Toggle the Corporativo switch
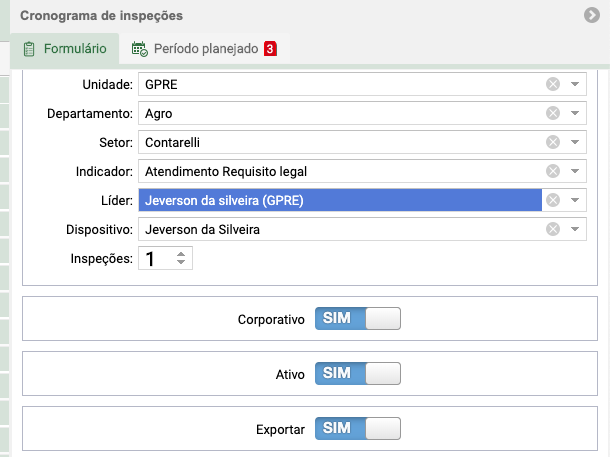The image size is (610, 457). pos(358,319)
